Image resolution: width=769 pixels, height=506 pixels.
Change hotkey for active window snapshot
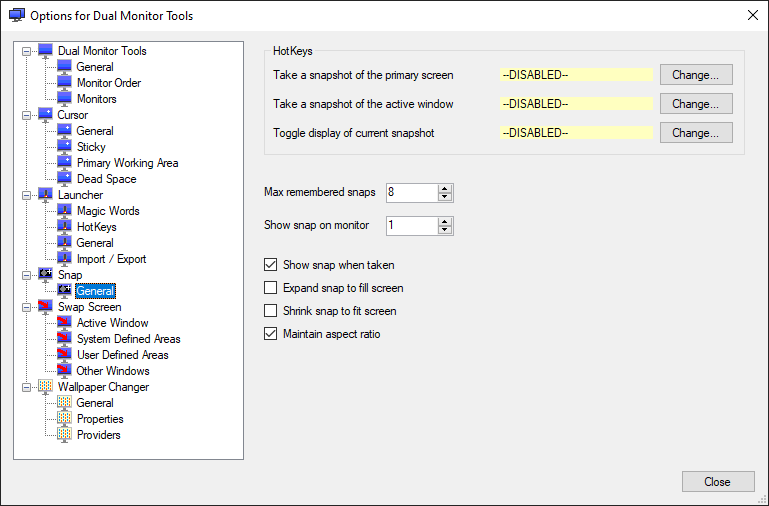(x=696, y=104)
